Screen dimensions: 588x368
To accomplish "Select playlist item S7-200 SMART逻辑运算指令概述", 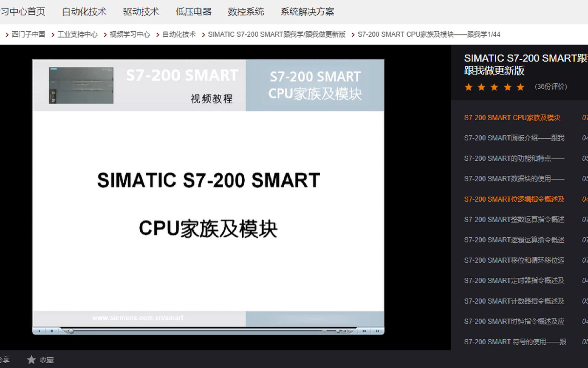I will (x=514, y=240).
